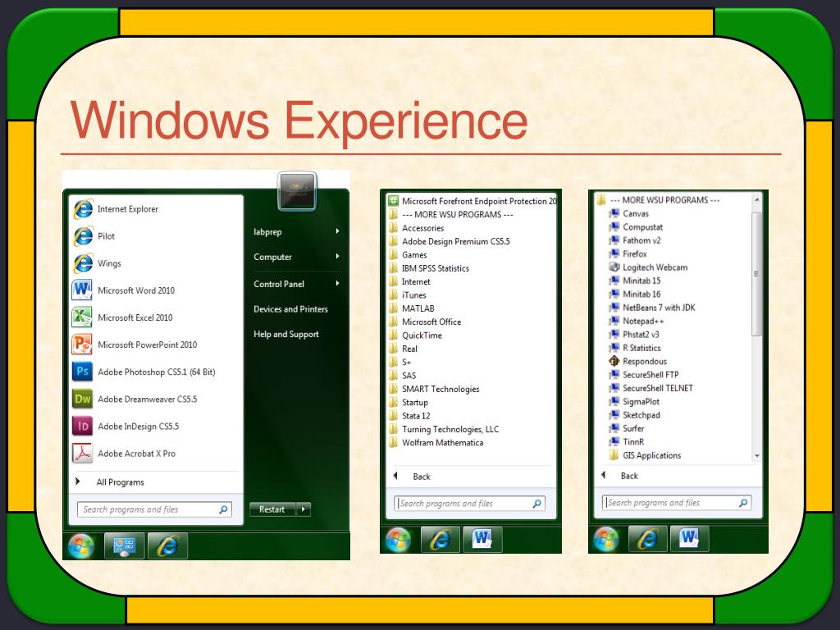
Task: Open Help and Support
Action: (x=286, y=335)
